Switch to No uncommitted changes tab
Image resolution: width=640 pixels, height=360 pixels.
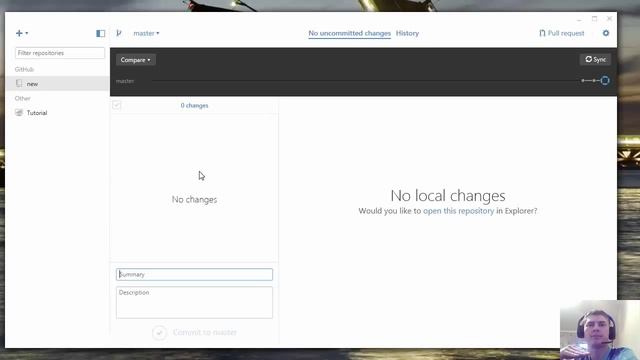[349, 33]
